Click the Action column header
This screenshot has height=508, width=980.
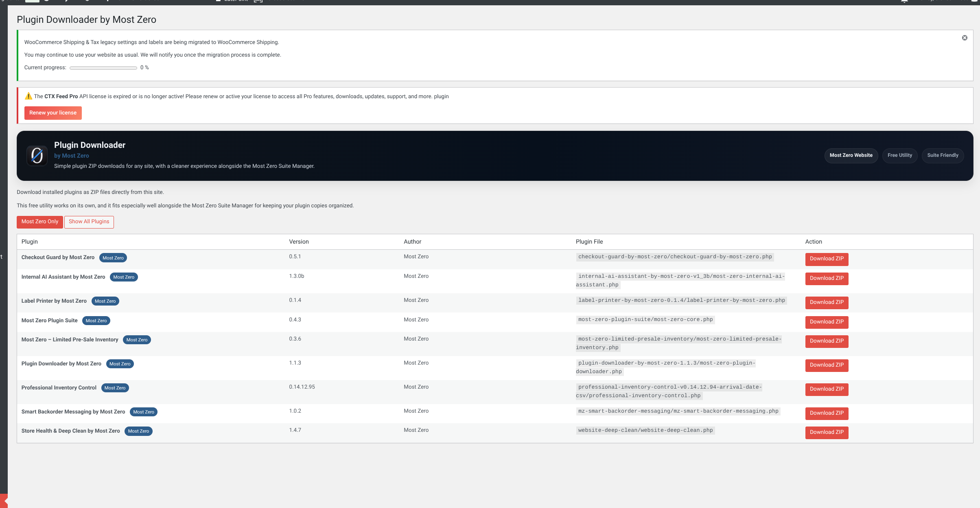pos(814,242)
